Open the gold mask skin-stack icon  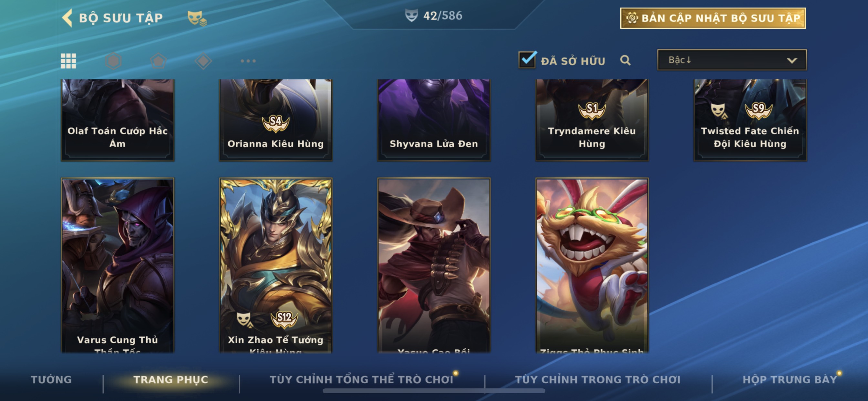tap(197, 18)
